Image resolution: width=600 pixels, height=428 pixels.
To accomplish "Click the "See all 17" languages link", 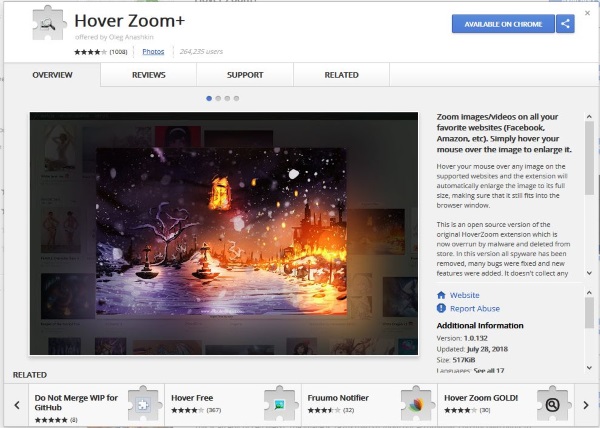I will point(489,370).
